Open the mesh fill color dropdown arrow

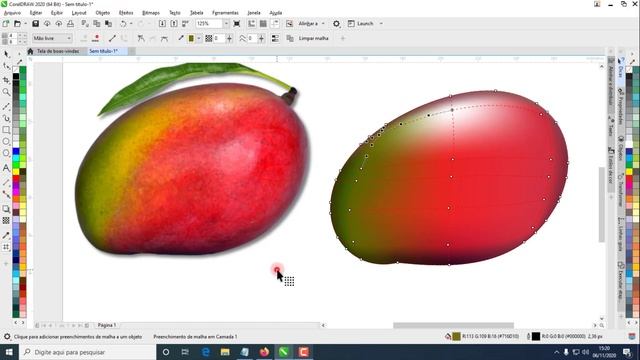tap(199, 38)
